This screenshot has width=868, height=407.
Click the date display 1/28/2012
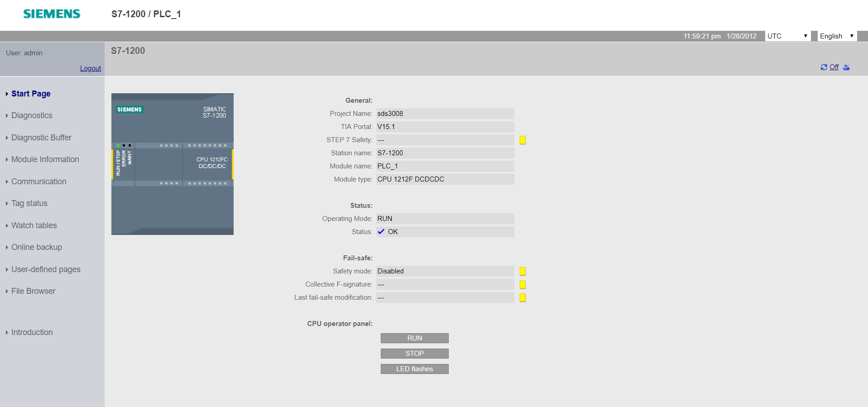click(742, 36)
